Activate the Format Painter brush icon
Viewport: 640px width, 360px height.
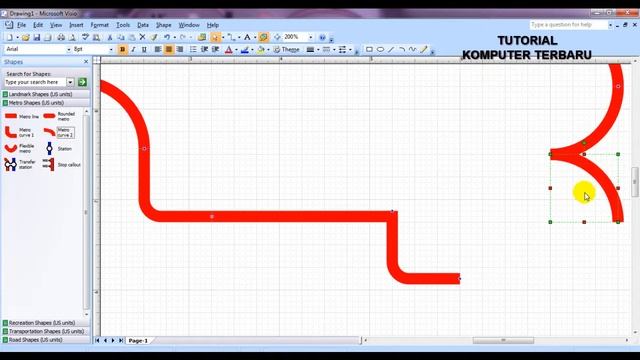click(x=154, y=38)
